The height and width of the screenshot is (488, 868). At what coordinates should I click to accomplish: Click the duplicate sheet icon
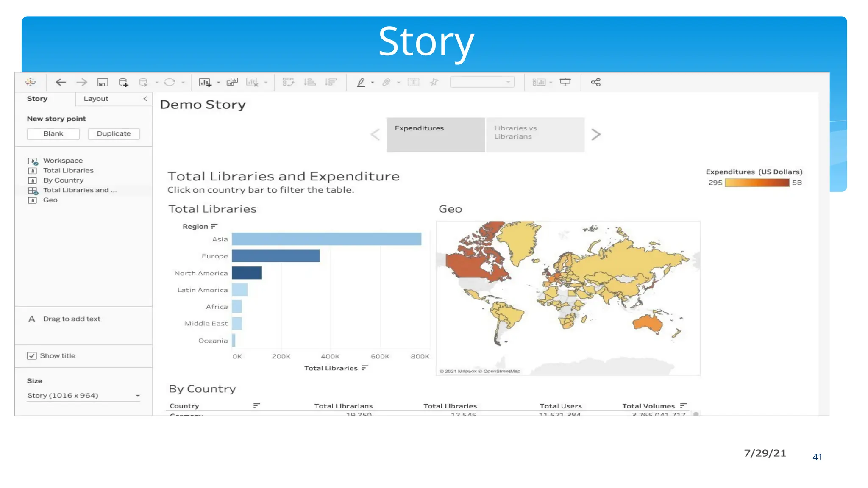coord(232,82)
